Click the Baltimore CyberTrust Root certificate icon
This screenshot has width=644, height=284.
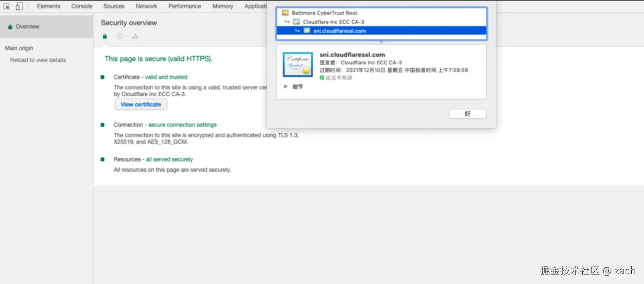285,13
